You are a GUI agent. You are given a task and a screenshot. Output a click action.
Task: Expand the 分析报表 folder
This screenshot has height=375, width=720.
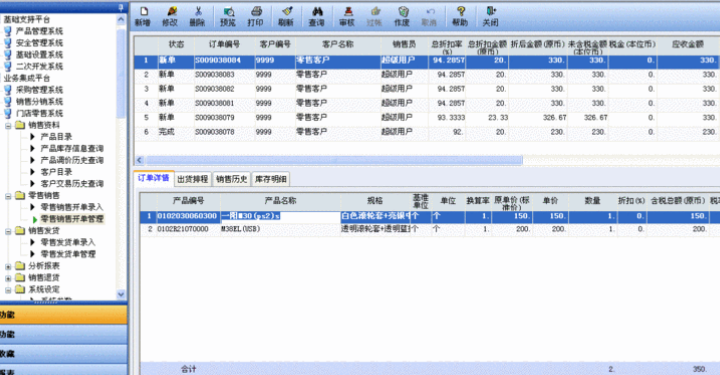pyautogui.click(x=8, y=266)
